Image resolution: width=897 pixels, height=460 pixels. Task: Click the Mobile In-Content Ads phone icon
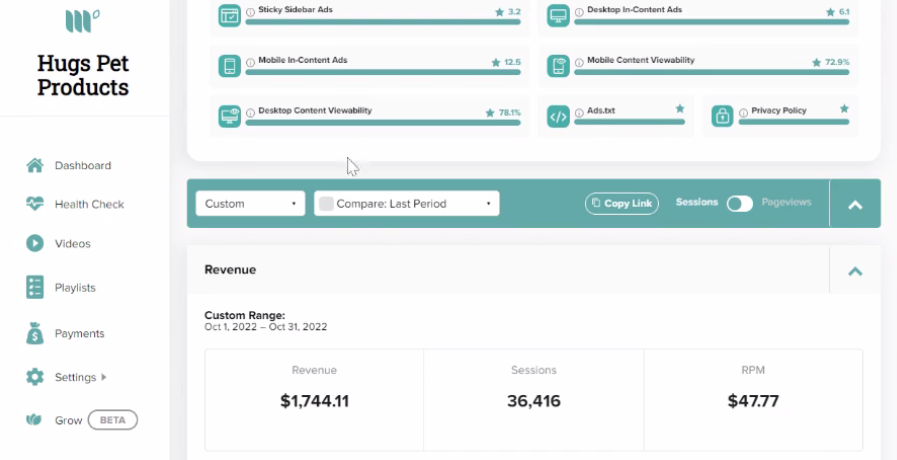tap(230, 66)
